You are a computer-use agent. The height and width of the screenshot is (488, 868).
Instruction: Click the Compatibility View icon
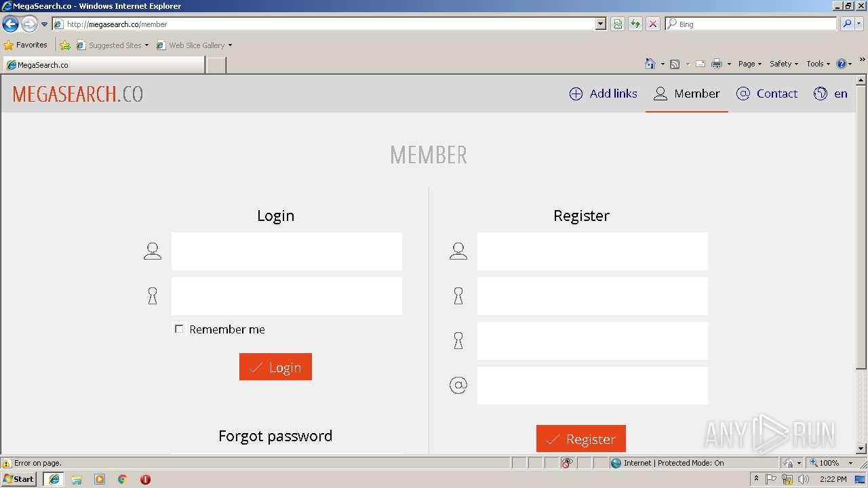click(x=618, y=24)
